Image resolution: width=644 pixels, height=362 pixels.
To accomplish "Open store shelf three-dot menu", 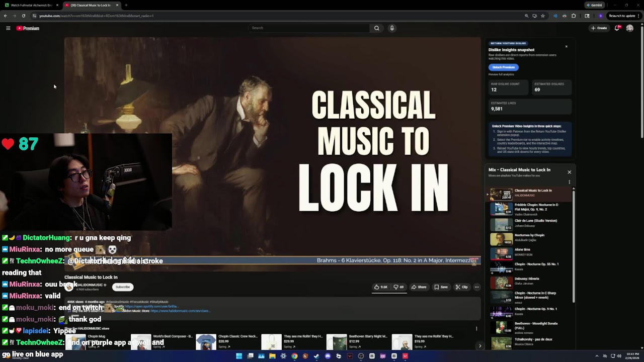I will tap(476, 328).
